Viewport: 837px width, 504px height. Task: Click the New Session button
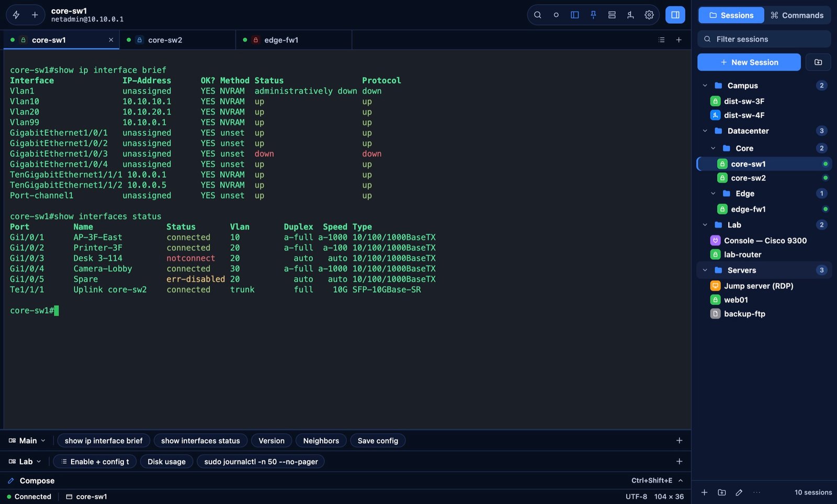(x=749, y=62)
